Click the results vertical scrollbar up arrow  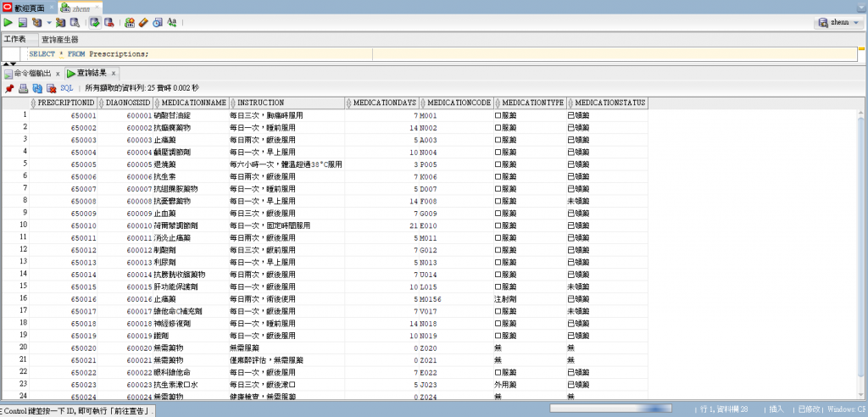[x=861, y=113]
